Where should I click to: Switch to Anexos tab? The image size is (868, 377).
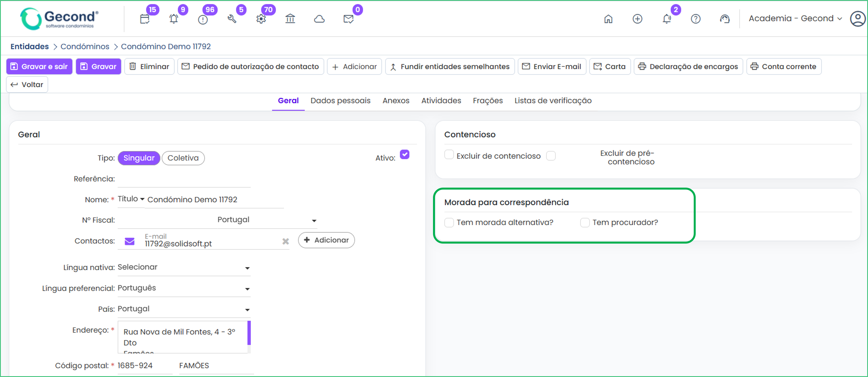[396, 101]
